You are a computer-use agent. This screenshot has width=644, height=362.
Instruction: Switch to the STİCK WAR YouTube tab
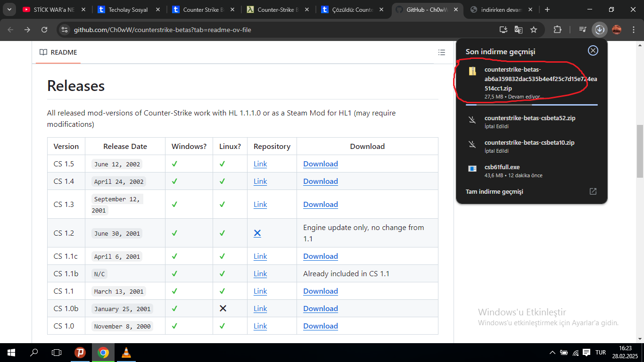[x=54, y=9]
